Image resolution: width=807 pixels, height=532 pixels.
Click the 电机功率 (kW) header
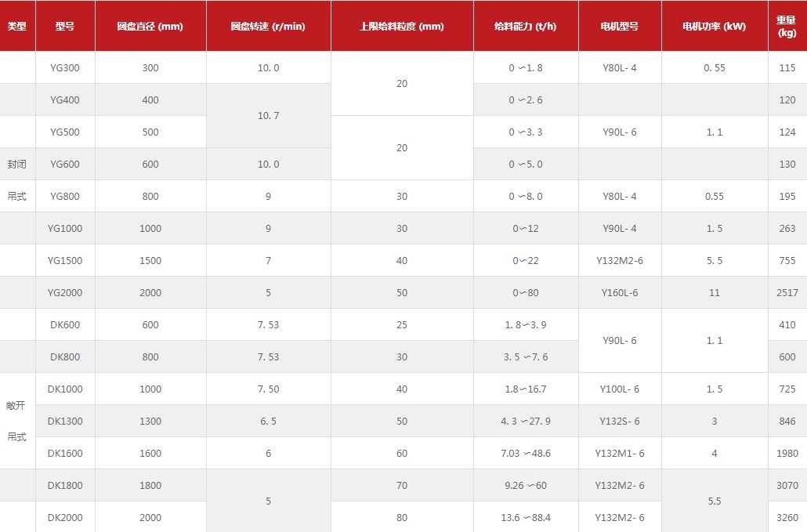[x=714, y=26]
